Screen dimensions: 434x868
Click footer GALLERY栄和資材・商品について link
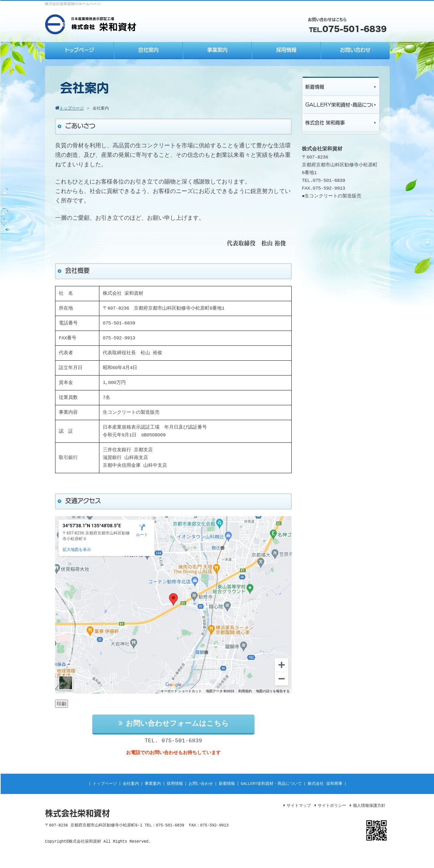click(x=271, y=783)
